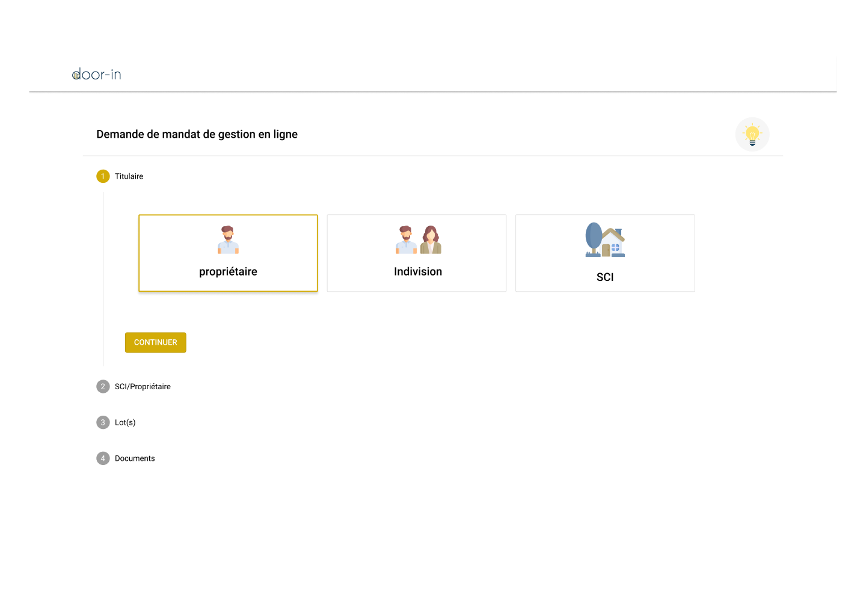Click the step 1 numbered circle

[x=103, y=176]
